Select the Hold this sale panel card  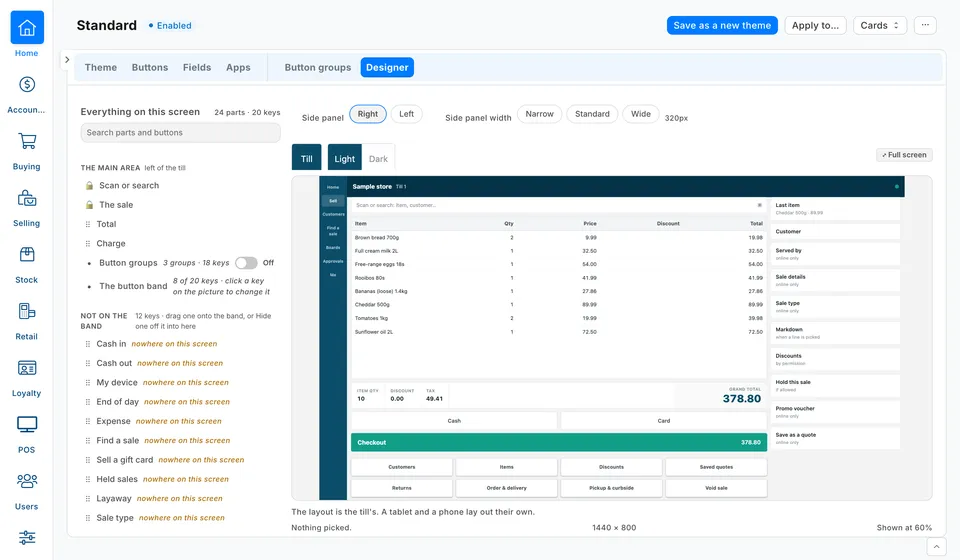tap(835, 386)
